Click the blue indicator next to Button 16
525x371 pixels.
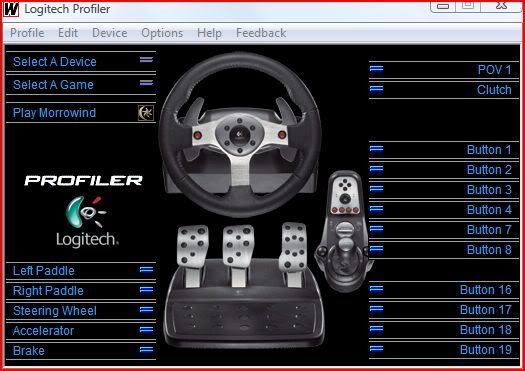[376, 289]
